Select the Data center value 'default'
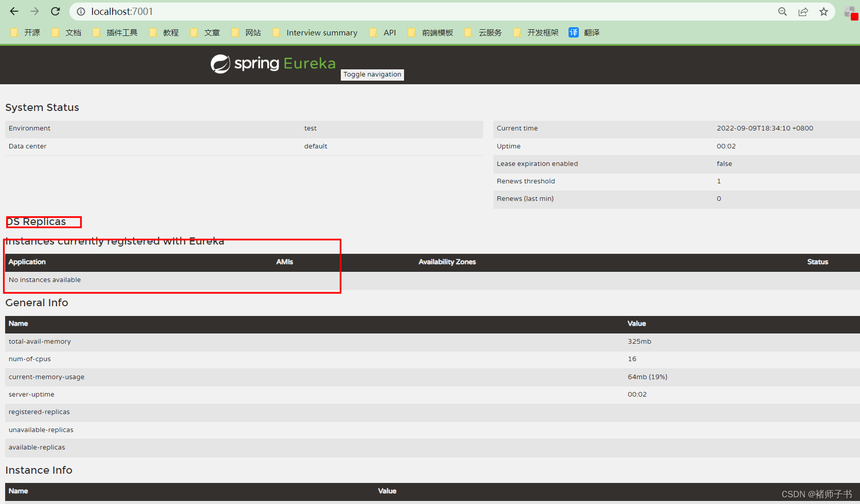The height and width of the screenshot is (504, 860). tap(316, 146)
